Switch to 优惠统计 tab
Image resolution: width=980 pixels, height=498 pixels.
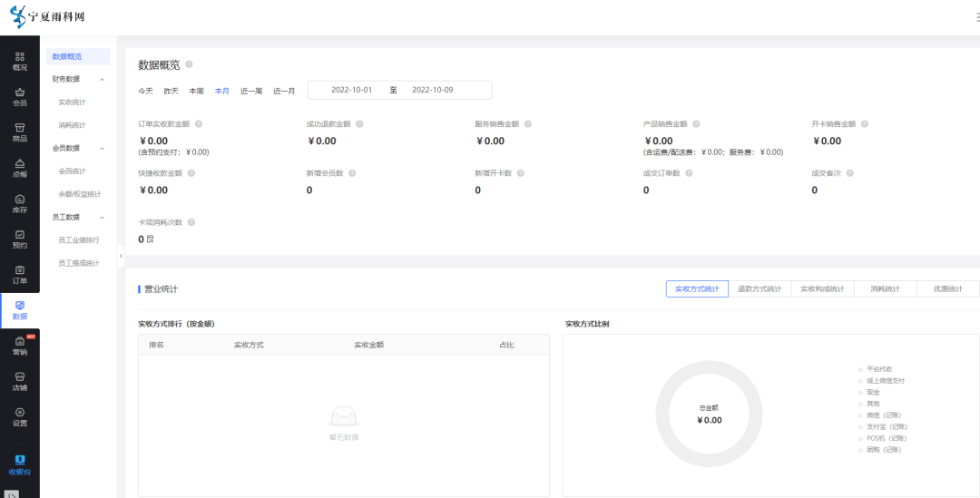point(948,289)
